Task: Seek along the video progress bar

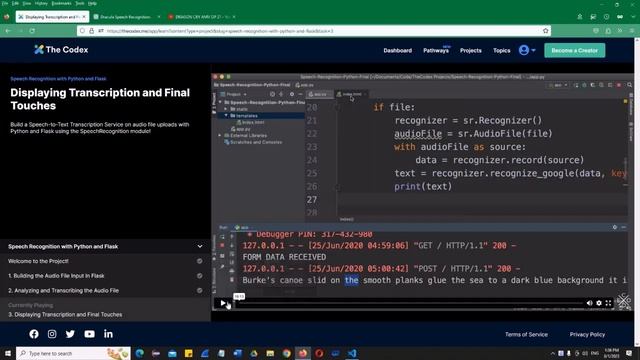Action: coord(408,303)
